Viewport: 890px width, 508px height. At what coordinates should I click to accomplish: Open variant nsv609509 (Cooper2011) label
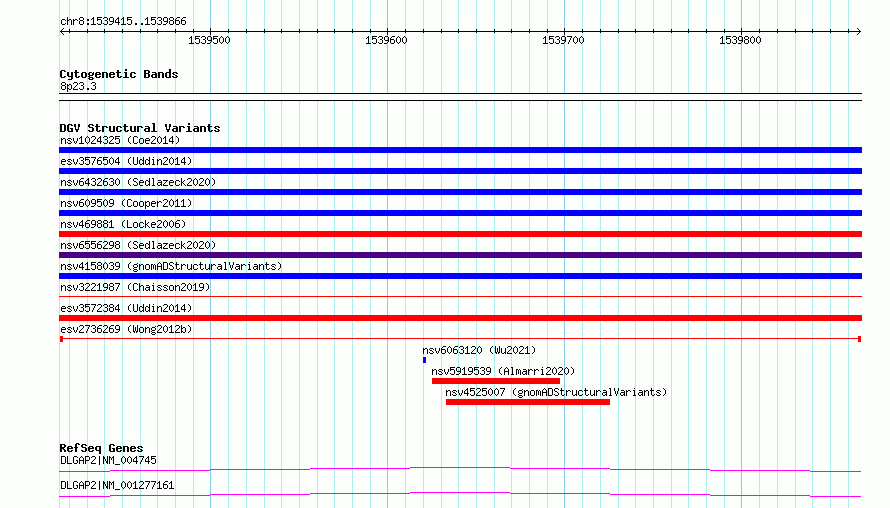(126, 203)
